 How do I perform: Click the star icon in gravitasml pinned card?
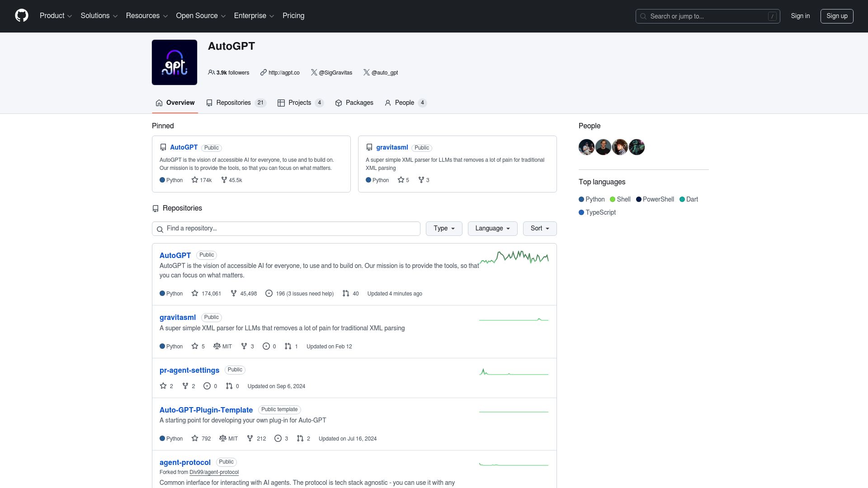tap(401, 180)
